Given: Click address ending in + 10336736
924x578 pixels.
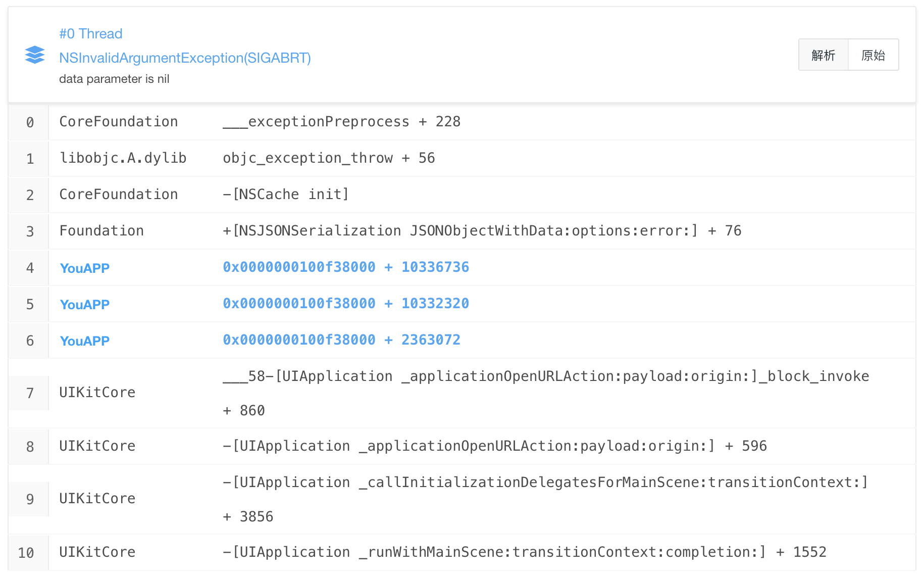Looking at the screenshot, I should 346,267.
